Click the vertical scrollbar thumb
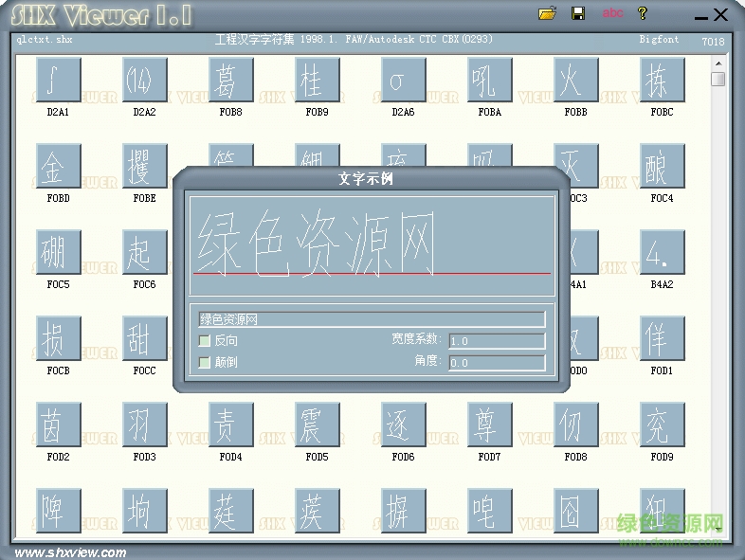The image size is (745, 560). [x=718, y=79]
